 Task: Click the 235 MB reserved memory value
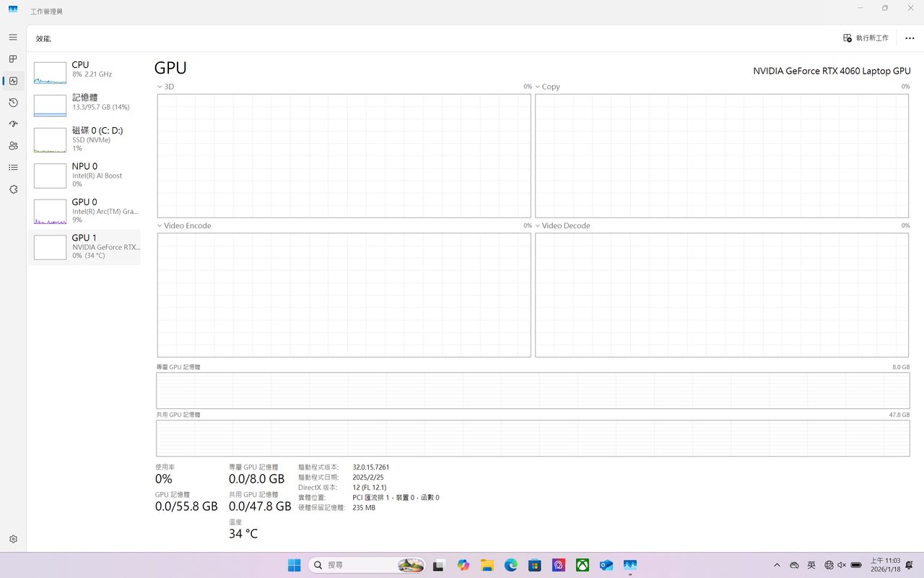click(364, 508)
